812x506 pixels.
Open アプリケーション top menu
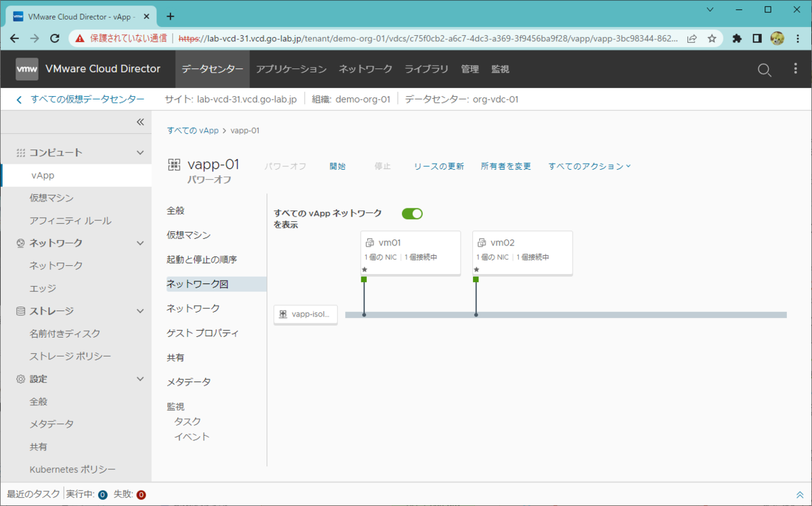[x=291, y=69]
